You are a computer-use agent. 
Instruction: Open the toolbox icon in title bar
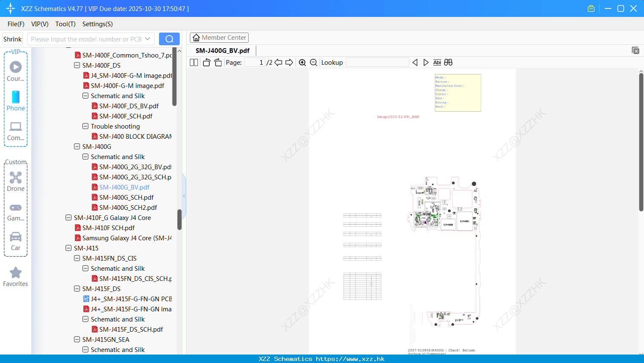(x=591, y=8)
